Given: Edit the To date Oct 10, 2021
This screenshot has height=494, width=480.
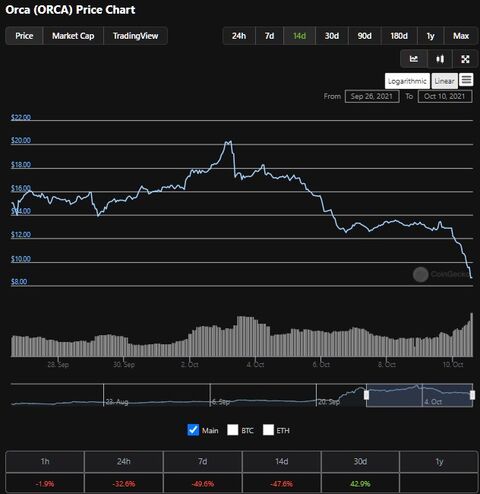Looking at the screenshot, I should click(x=445, y=96).
